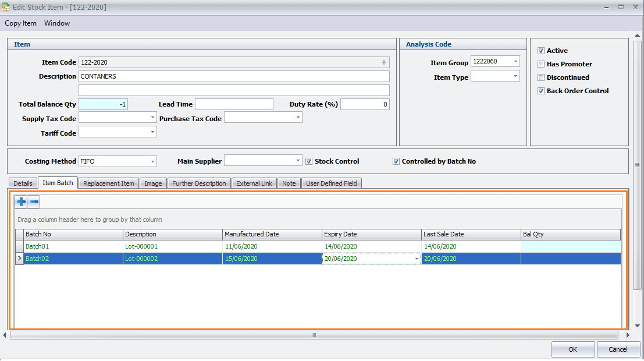Uncheck Controlled by Batch No
The width and height of the screenshot is (644, 361).
pyautogui.click(x=396, y=161)
